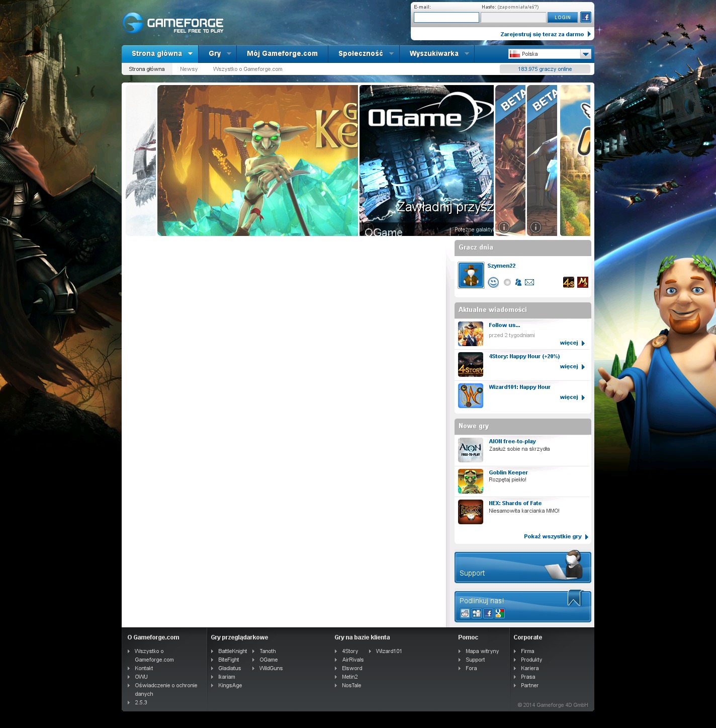This screenshot has height=728, width=716.
Task: Click the Zarejestruj się teraz za darmo link
Action: point(542,34)
